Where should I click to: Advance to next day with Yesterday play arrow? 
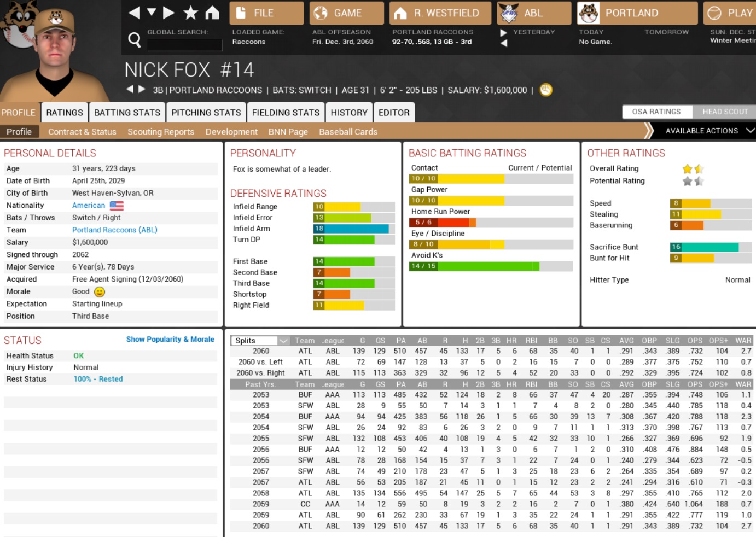pyautogui.click(x=503, y=32)
